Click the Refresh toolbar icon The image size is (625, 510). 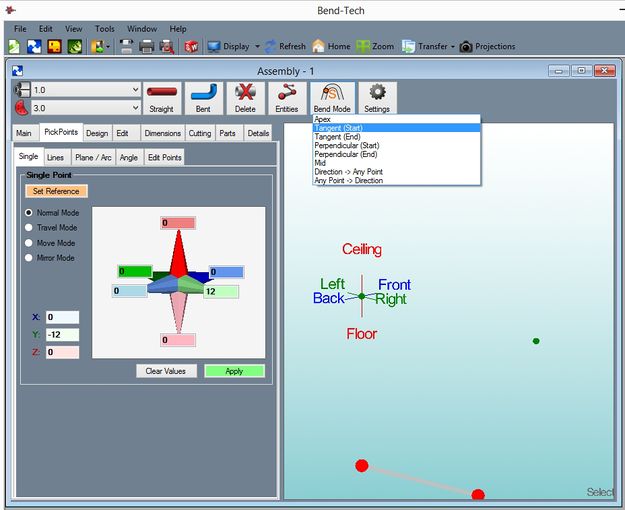[285, 46]
